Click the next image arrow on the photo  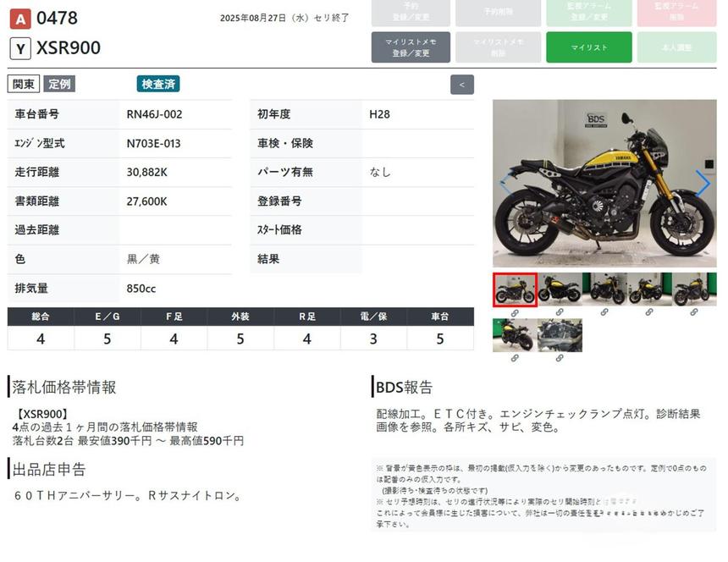tap(703, 183)
